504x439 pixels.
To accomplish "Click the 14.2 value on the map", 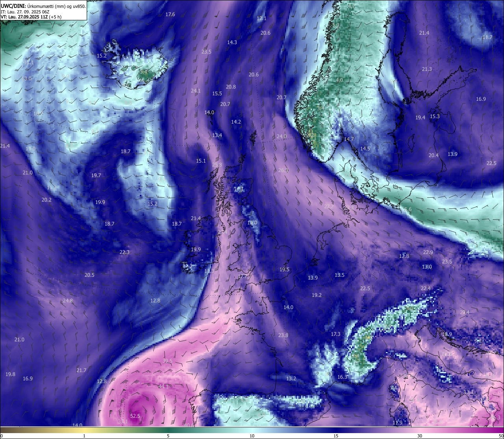I will pyautogui.click(x=236, y=122).
